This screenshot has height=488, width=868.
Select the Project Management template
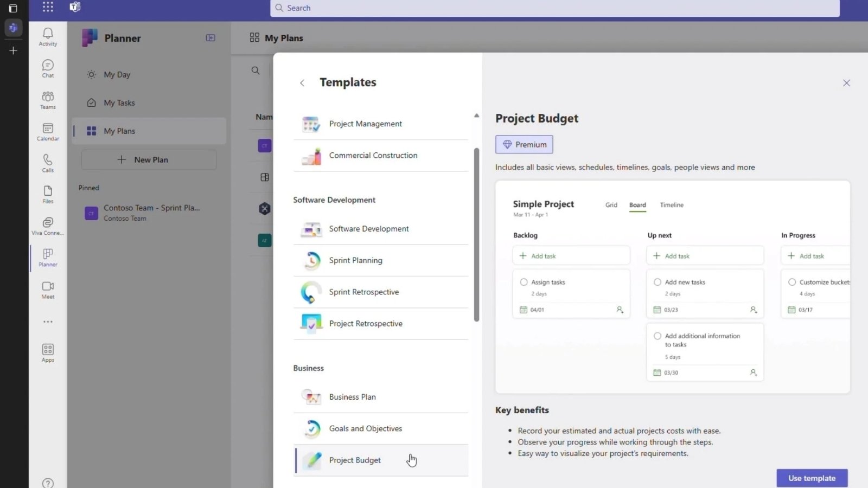pos(381,124)
